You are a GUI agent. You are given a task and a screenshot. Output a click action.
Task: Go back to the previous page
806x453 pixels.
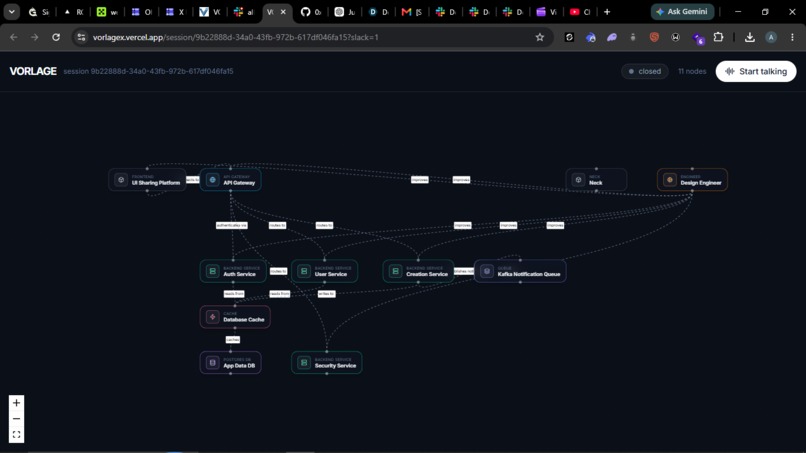pyautogui.click(x=14, y=37)
